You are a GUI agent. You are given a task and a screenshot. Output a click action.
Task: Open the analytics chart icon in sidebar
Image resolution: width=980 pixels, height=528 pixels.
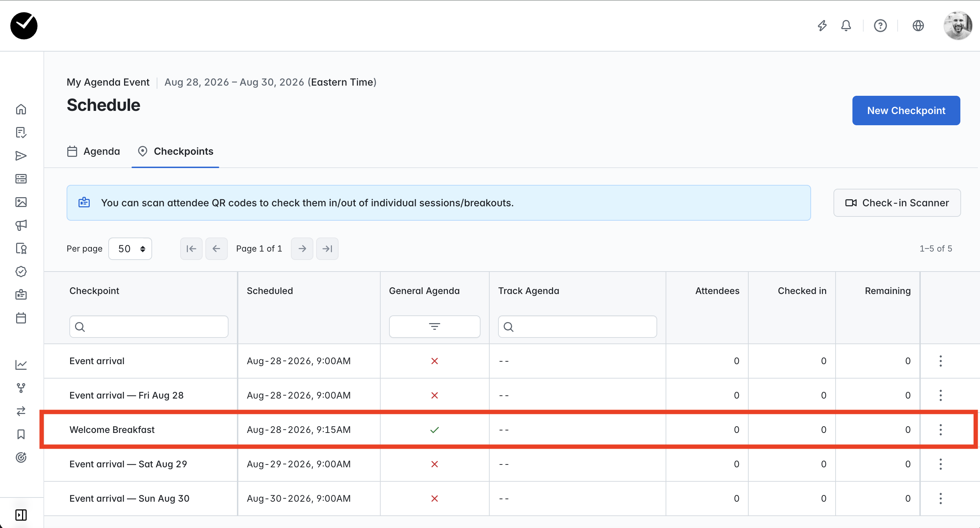tap(21, 365)
